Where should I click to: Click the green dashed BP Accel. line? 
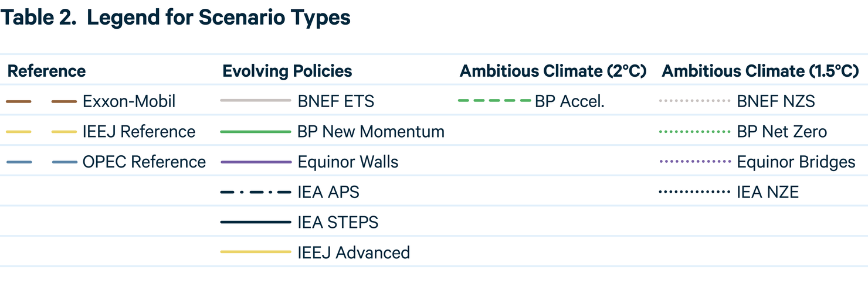(x=494, y=101)
